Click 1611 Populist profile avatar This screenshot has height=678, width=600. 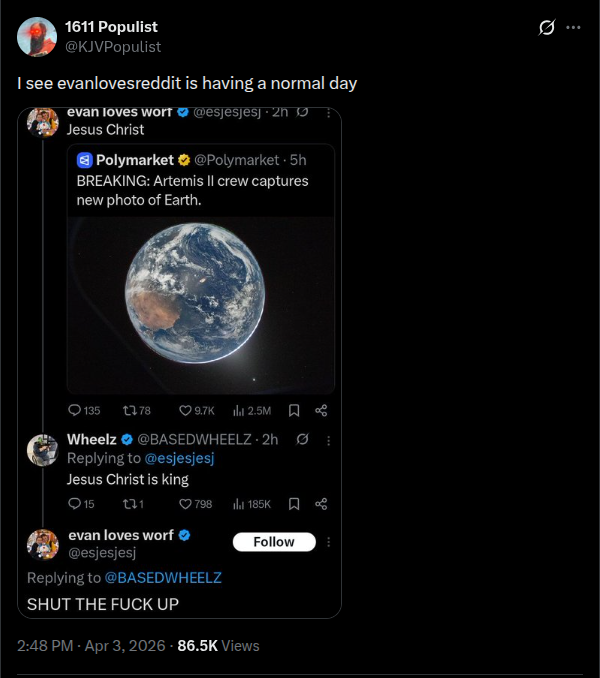pos(37,37)
